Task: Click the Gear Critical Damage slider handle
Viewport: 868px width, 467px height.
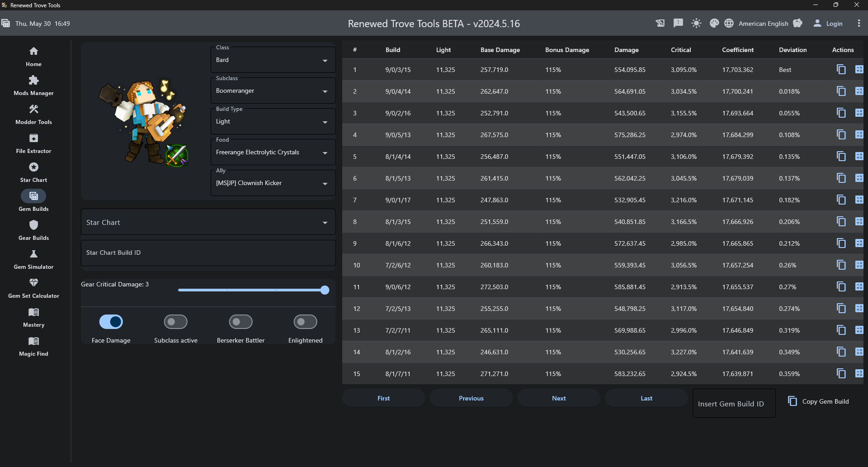Action: coord(325,290)
